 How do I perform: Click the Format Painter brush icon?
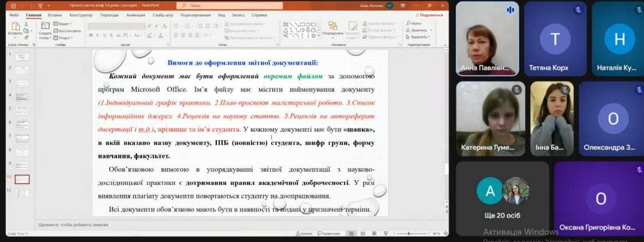click(26, 37)
